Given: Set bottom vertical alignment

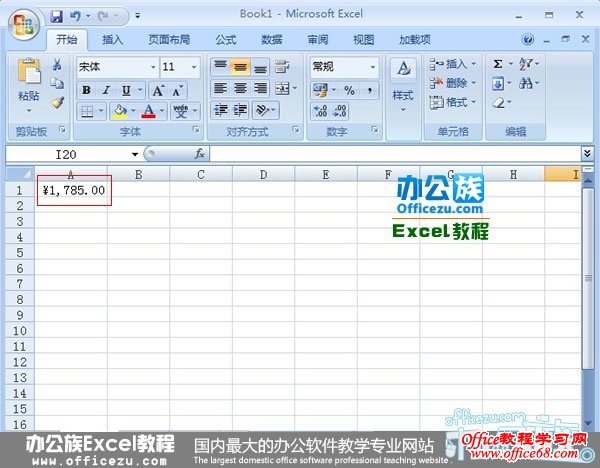Looking at the screenshot, I should 260,66.
